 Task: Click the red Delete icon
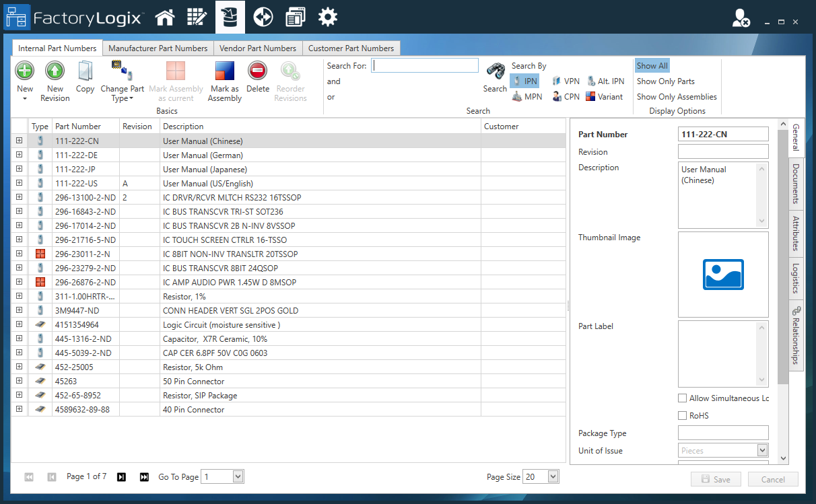coord(257,71)
